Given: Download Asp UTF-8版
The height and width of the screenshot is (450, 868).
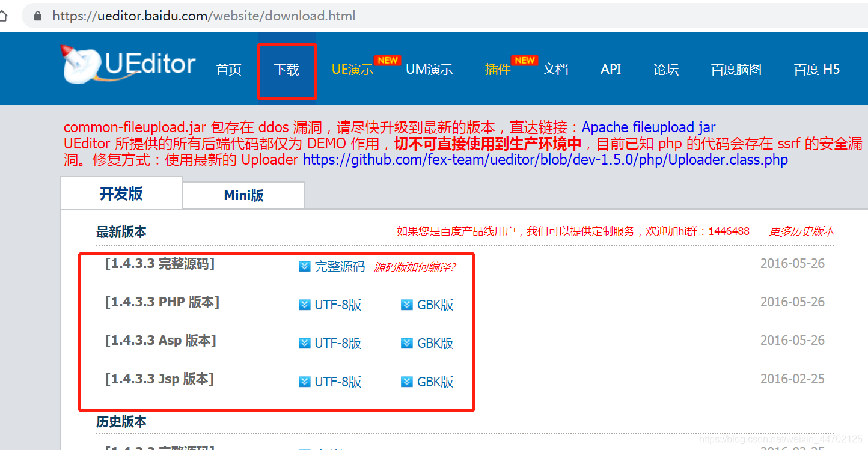Looking at the screenshot, I should click(x=338, y=344).
